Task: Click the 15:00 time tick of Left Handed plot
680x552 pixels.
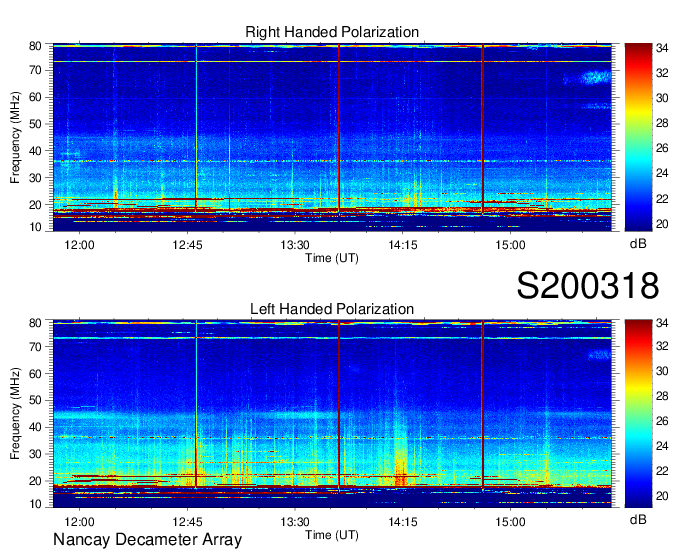Action: (x=510, y=522)
